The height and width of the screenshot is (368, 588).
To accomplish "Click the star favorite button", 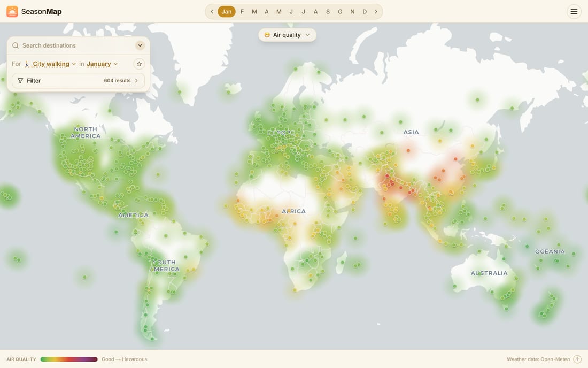I will (139, 64).
